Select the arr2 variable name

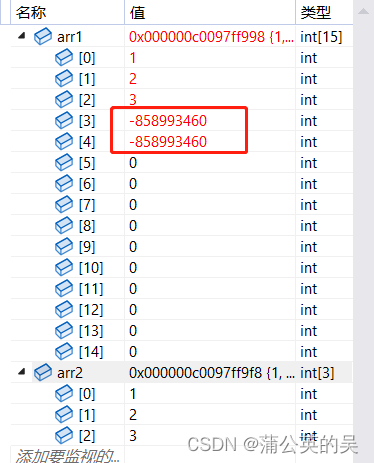click(70, 373)
